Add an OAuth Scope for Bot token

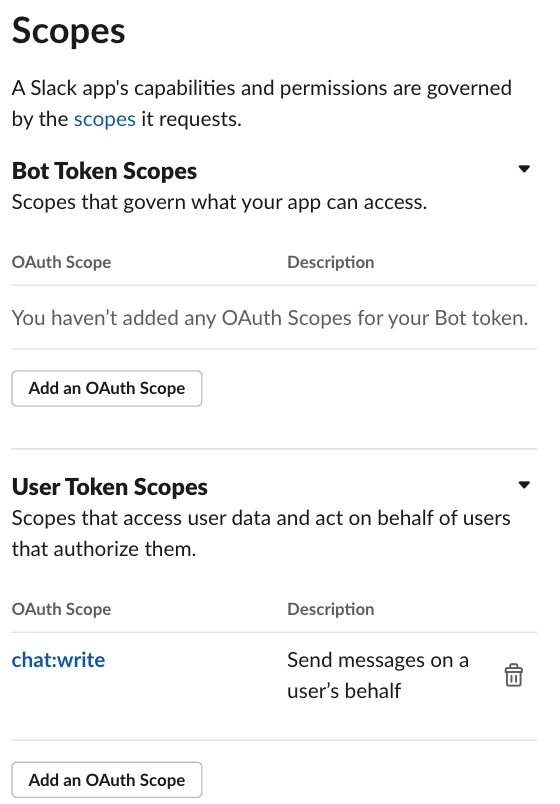point(107,388)
